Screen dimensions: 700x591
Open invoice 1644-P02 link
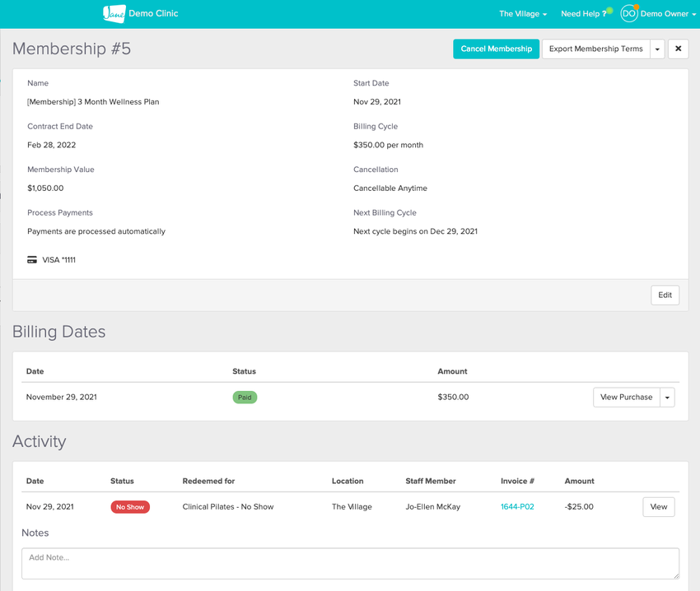click(517, 507)
